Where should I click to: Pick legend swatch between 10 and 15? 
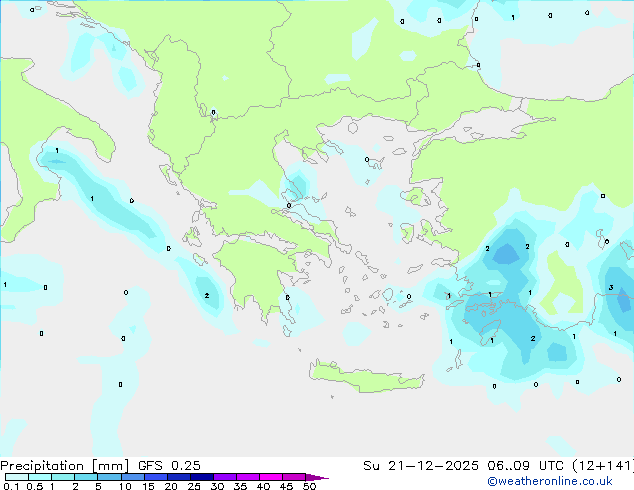[133, 477]
